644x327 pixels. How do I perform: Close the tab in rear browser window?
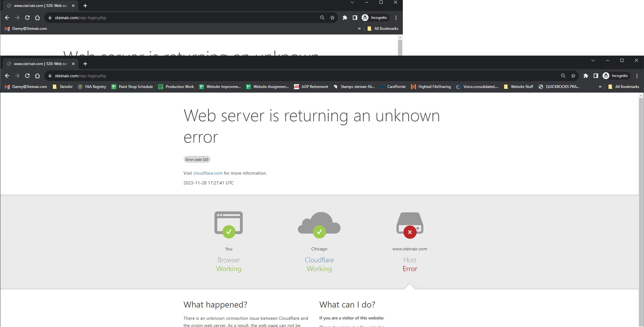click(x=73, y=6)
